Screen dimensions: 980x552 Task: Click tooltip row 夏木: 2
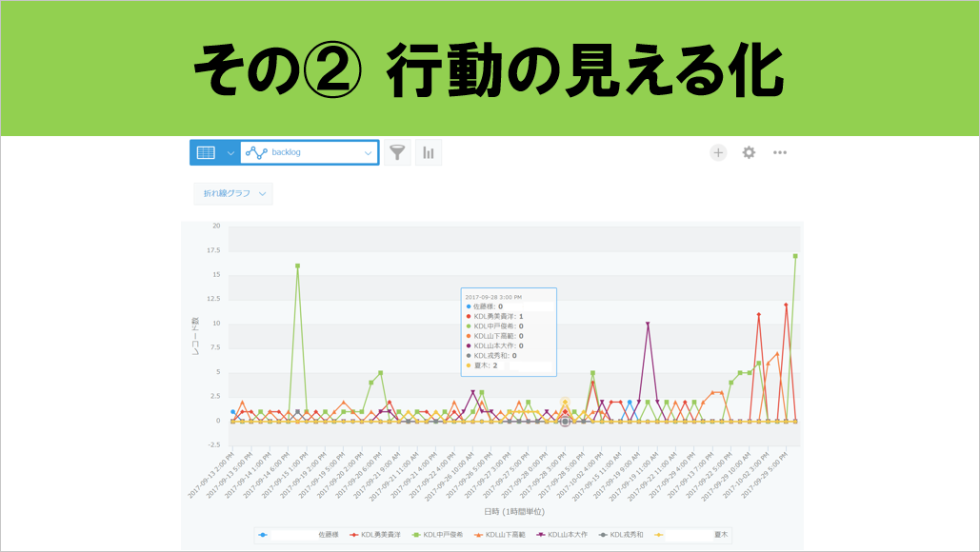pos(486,365)
